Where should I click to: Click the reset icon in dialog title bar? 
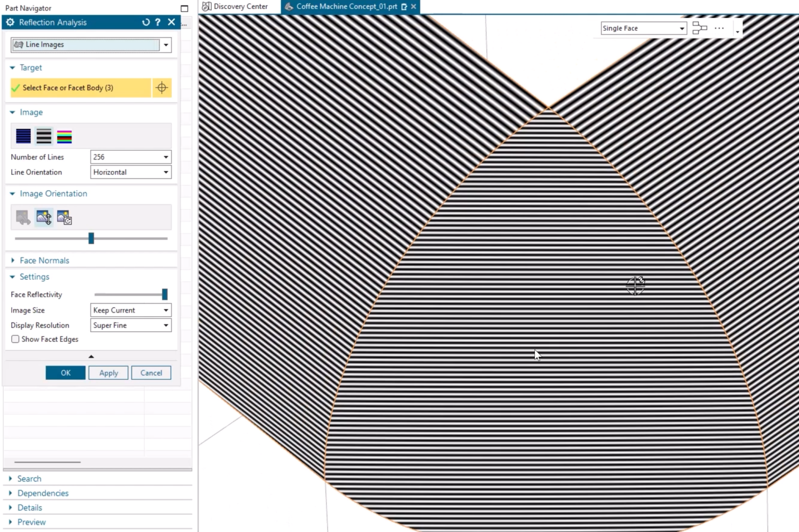145,22
